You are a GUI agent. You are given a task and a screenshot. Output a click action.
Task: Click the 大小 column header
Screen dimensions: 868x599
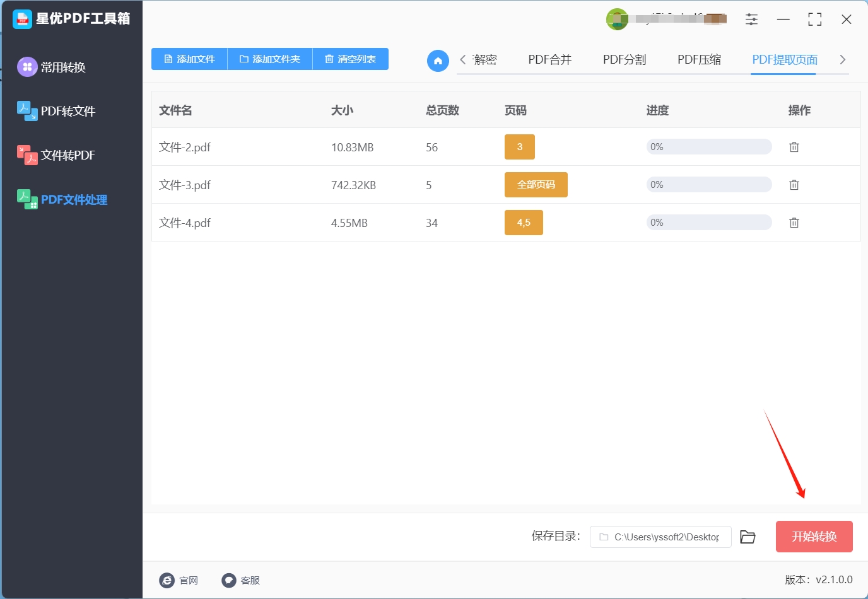[x=343, y=110]
